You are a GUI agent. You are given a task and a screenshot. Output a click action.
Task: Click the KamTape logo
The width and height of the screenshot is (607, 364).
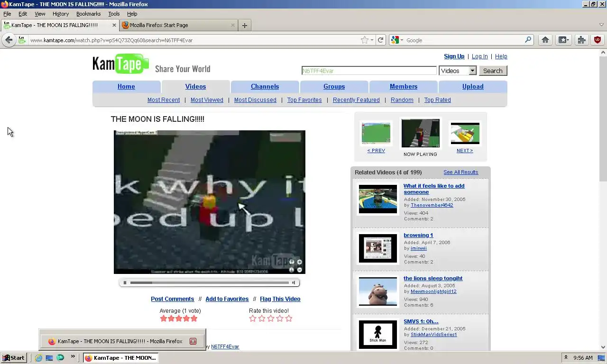pos(120,64)
